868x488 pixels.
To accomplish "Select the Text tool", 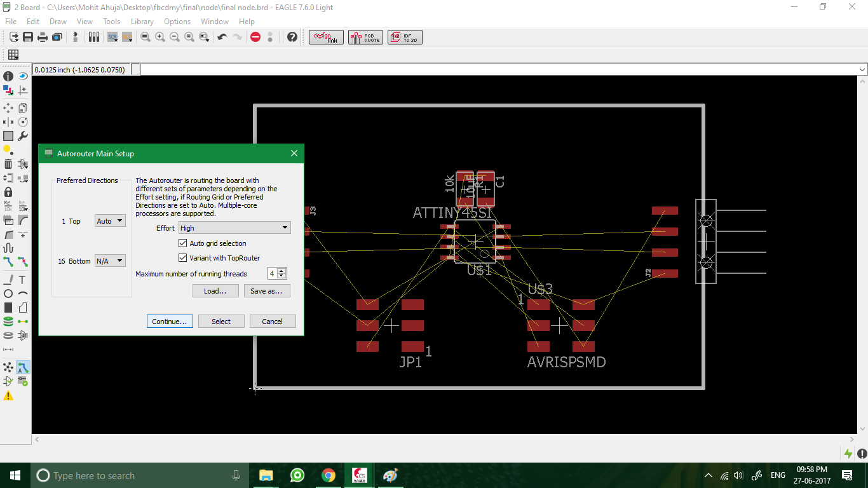I will (x=23, y=280).
